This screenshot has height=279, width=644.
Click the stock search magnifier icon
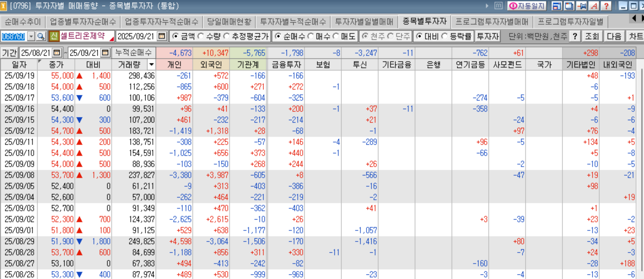[x=41, y=36]
